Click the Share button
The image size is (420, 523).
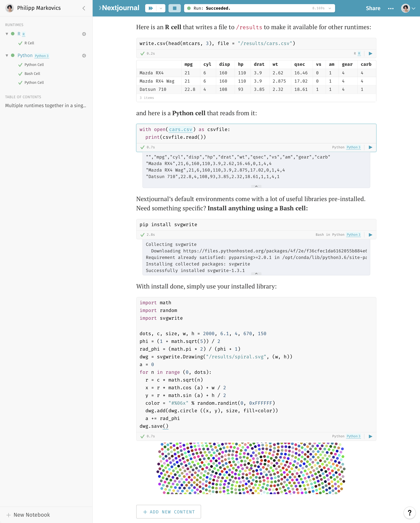[x=373, y=8]
